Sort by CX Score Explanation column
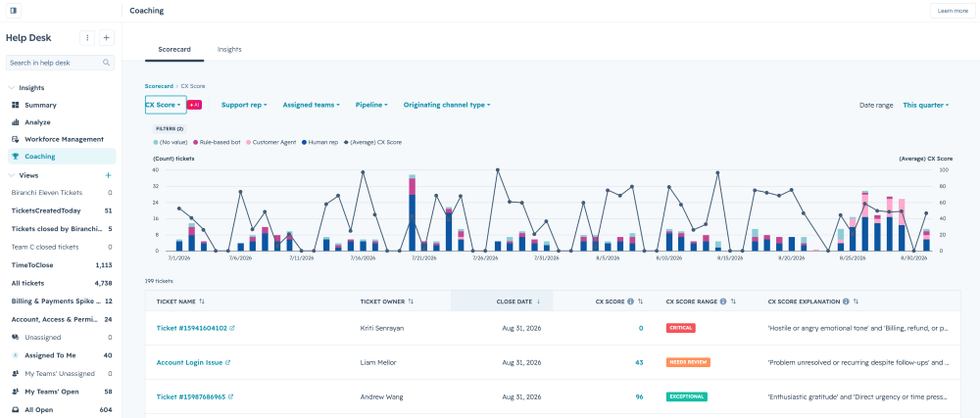 [856, 302]
